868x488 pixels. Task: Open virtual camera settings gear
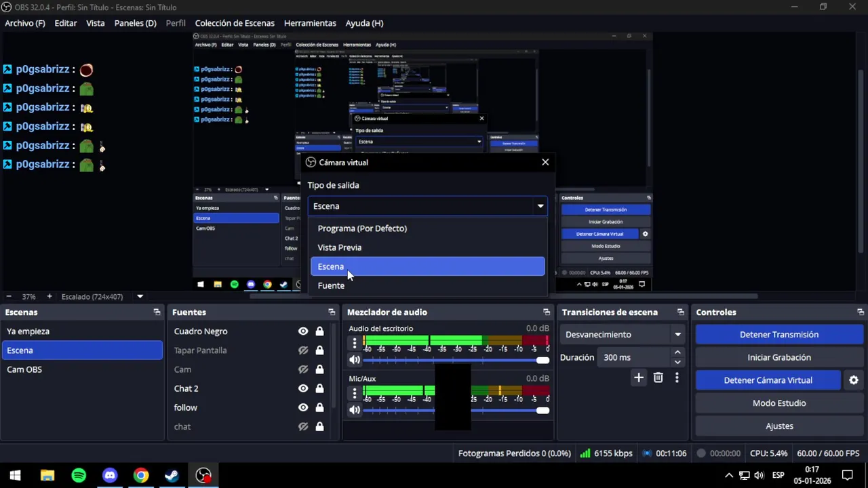pos(854,380)
